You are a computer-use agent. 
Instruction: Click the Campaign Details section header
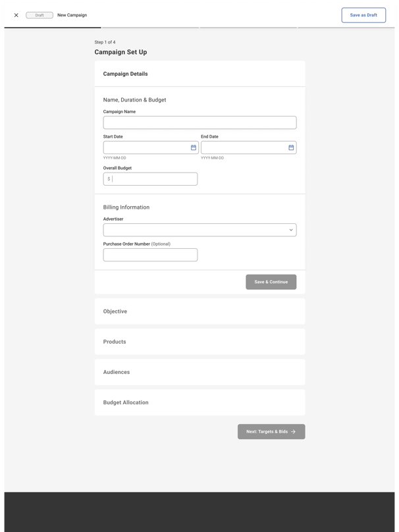point(200,74)
